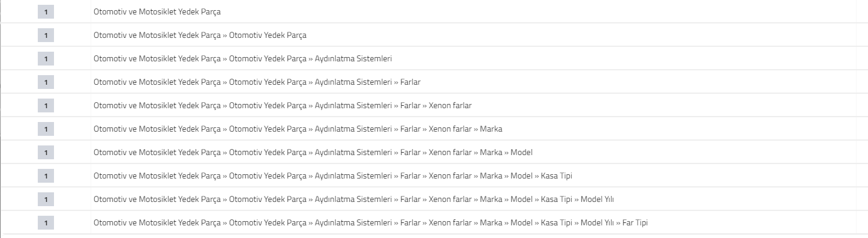
Task: Select the category path ending in Marka
Action: click(298, 129)
